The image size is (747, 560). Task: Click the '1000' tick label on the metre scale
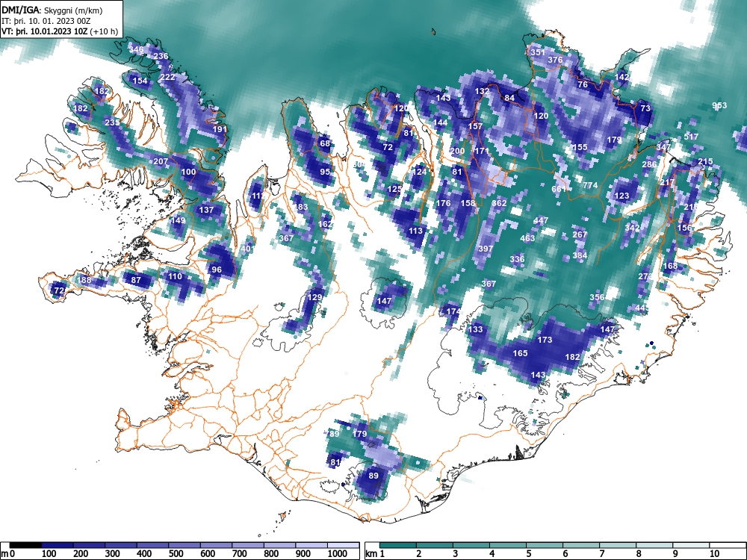pyautogui.click(x=337, y=554)
